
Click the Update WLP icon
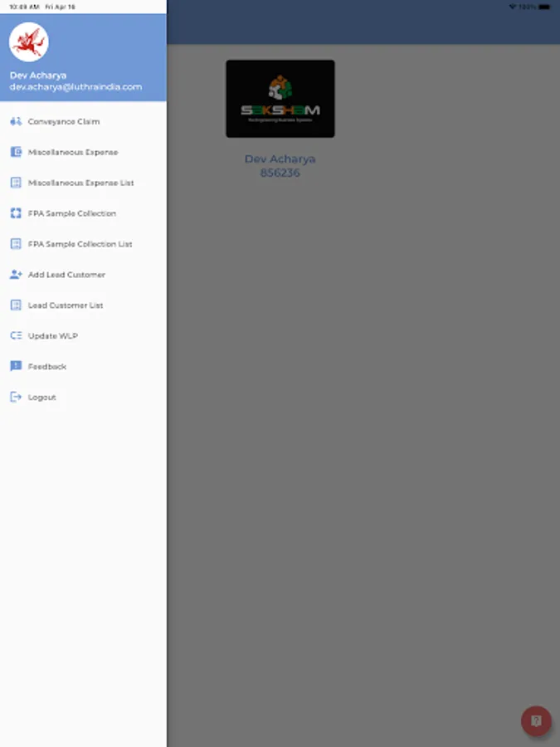coord(16,336)
